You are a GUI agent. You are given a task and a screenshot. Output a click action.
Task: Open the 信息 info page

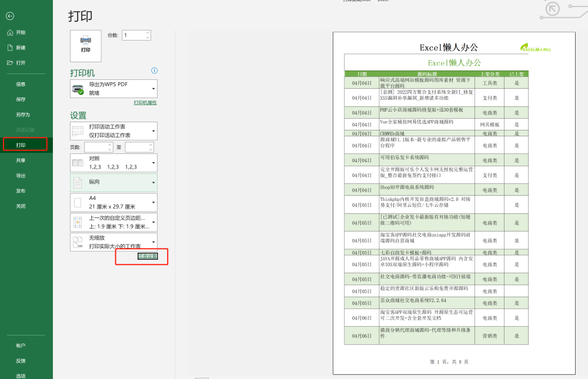click(x=21, y=85)
